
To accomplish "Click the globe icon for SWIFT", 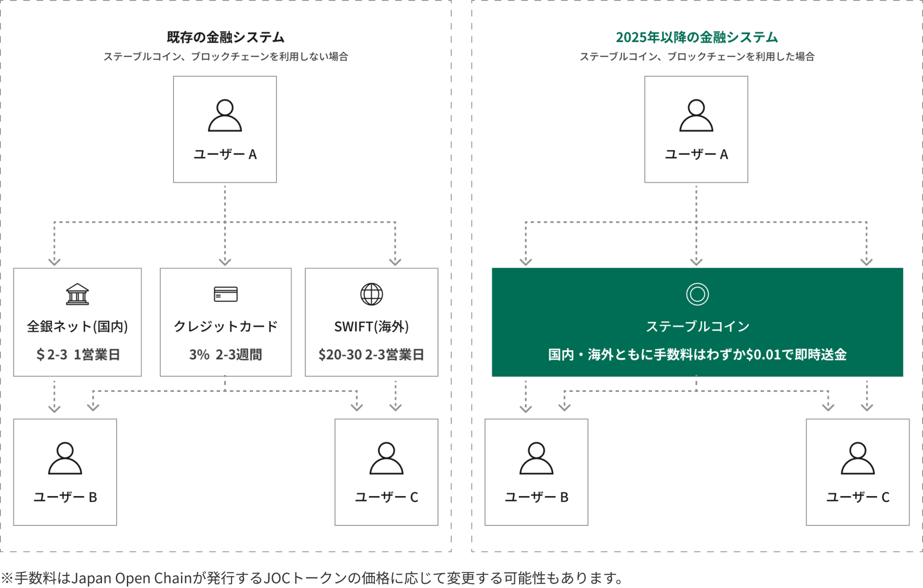I will pyautogui.click(x=372, y=294).
